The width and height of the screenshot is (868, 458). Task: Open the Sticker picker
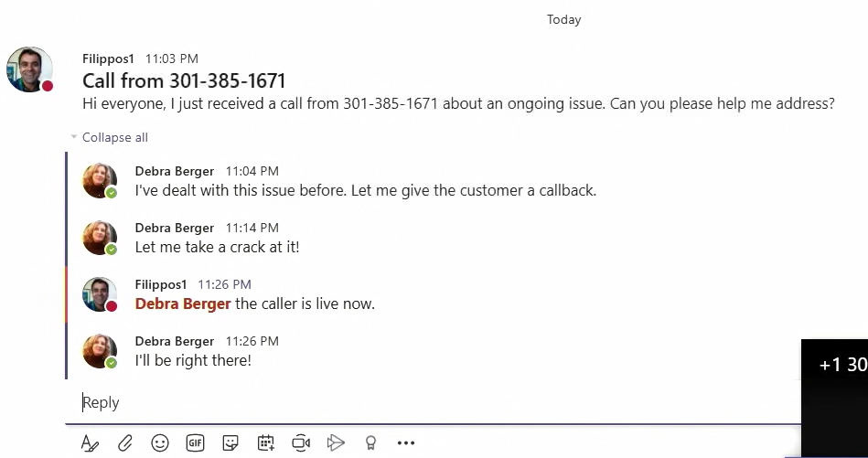pyautogui.click(x=230, y=443)
